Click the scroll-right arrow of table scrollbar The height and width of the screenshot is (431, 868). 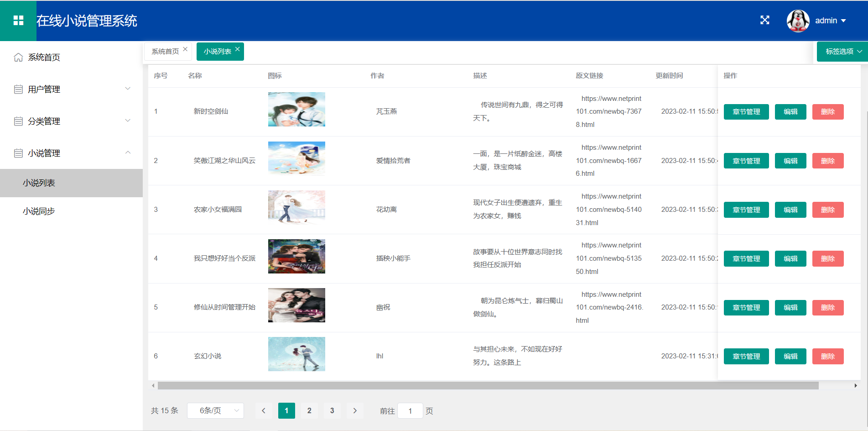(x=856, y=386)
